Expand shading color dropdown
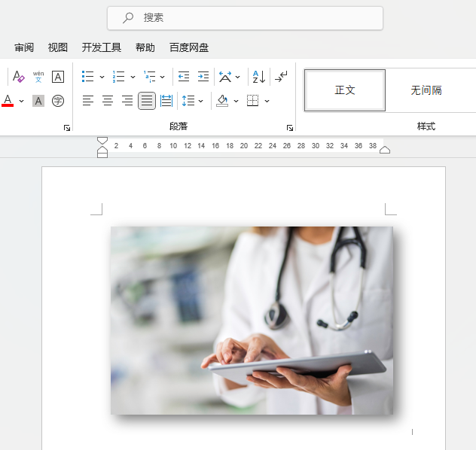This screenshot has height=450, width=476. tap(236, 101)
